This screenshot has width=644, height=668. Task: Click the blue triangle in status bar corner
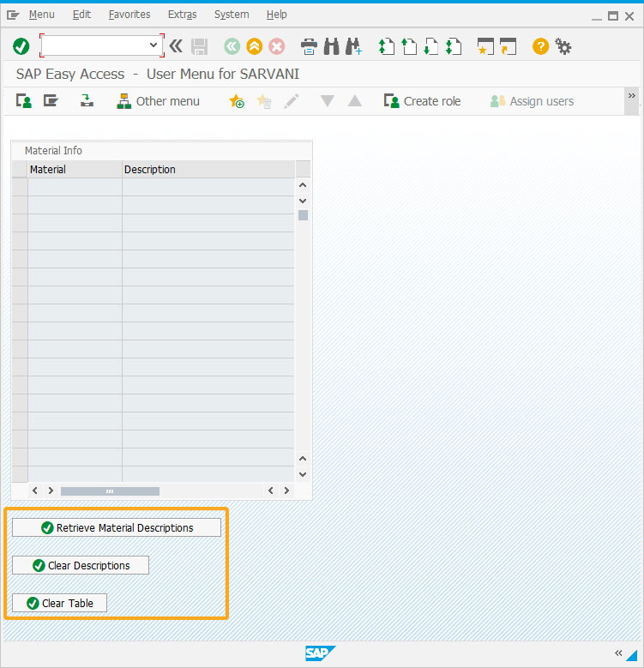click(x=632, y=655)
